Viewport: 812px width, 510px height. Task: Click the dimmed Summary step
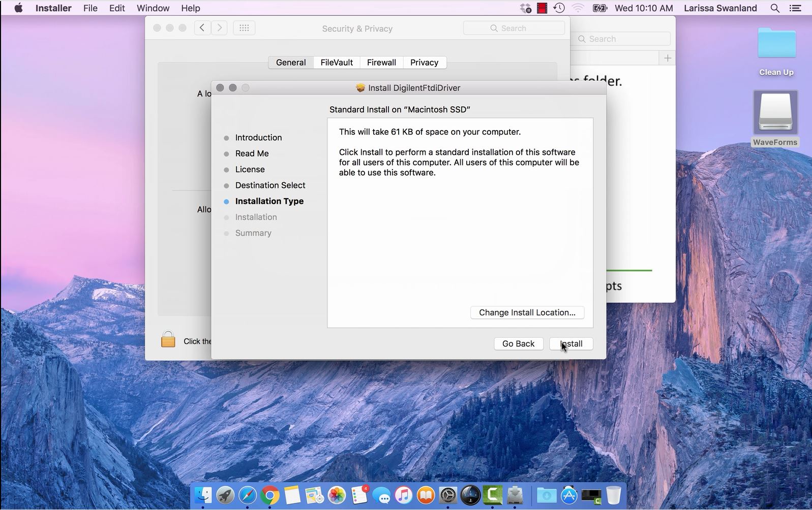253,233
